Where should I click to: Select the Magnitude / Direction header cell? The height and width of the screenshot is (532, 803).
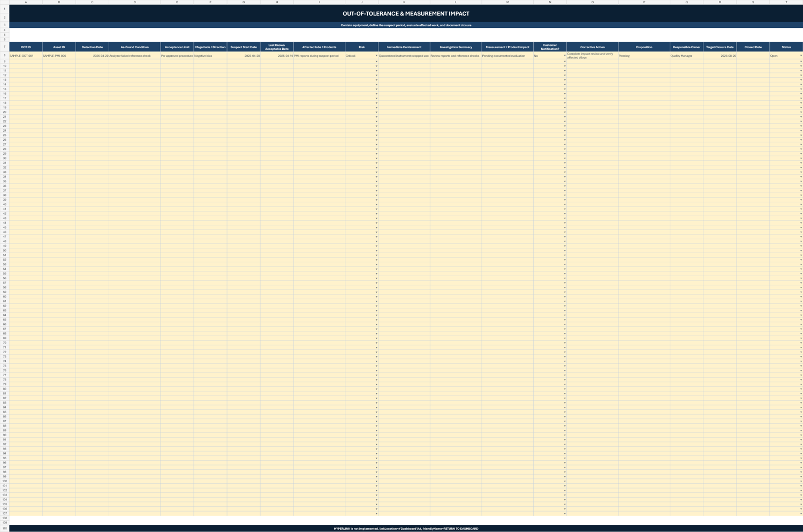click(x=210, y=47)
